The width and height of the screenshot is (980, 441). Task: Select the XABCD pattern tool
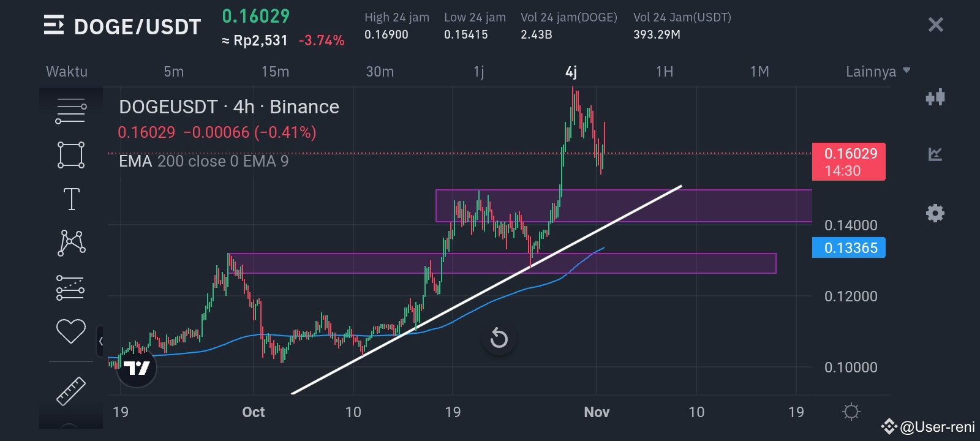click(x=71, y=243)
